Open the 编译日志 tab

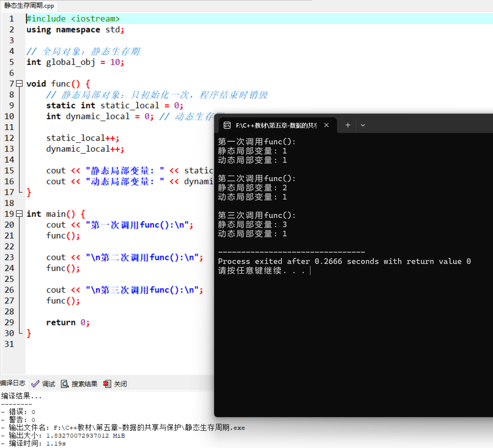13,383
